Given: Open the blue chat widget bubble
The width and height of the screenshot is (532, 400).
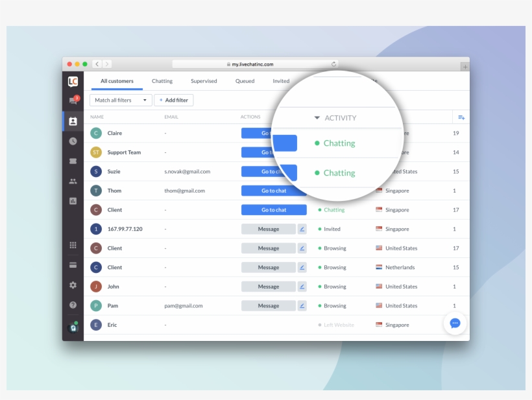Looking at the screenshot, I should pyautogui.click(x=455, y=323).
